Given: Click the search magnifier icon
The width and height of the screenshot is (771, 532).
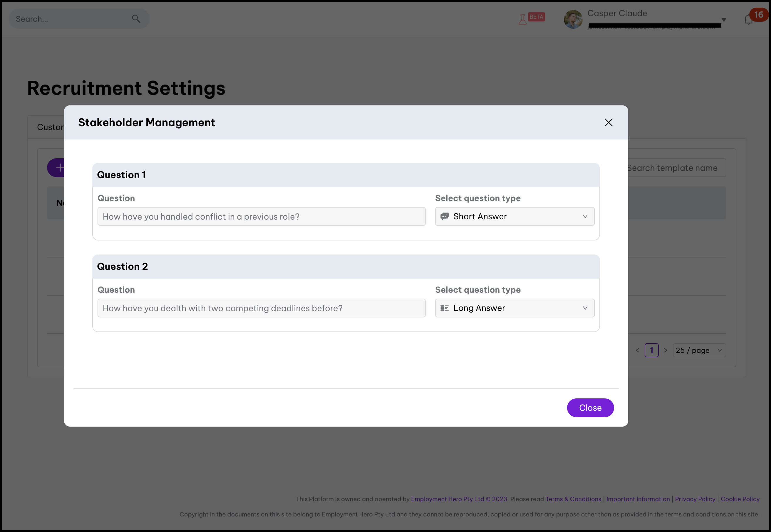Looking at the screenshot, I should click(136, 19).
